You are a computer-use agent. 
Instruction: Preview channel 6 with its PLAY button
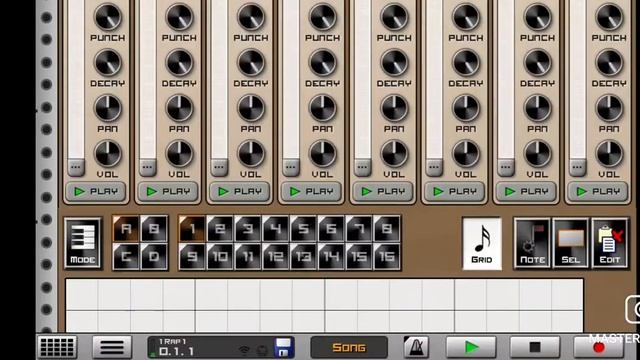pyautogui.click(x=454, y=191)
